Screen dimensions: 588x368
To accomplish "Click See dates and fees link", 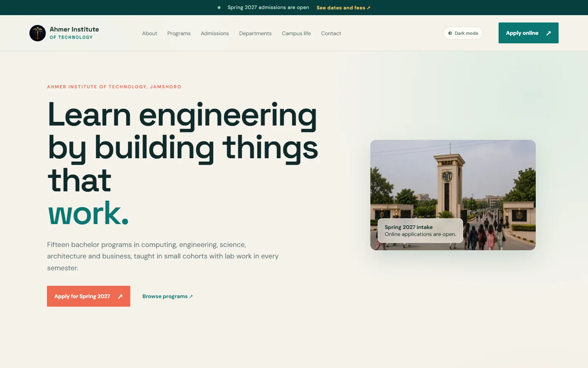I will (343, 8).
